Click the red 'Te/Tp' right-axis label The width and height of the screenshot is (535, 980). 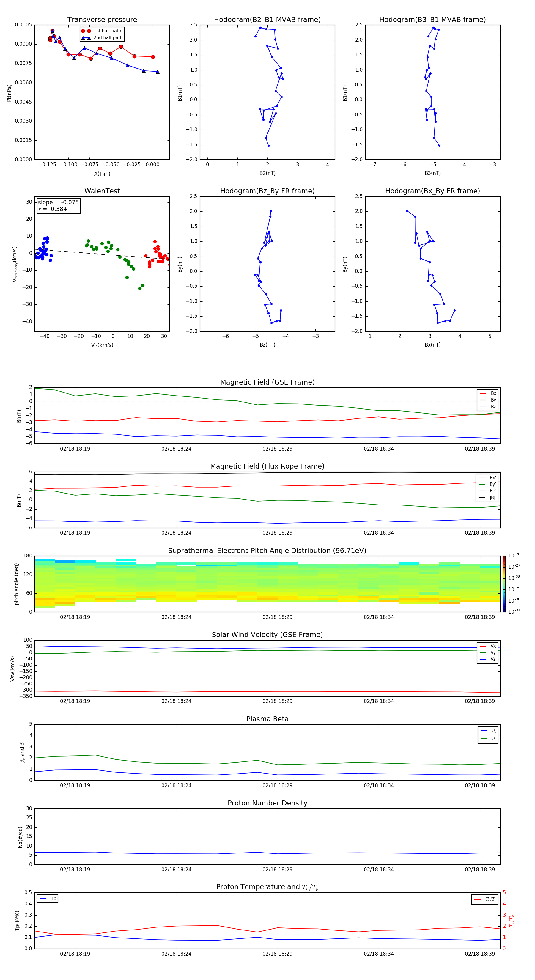(x=512, y=921)
